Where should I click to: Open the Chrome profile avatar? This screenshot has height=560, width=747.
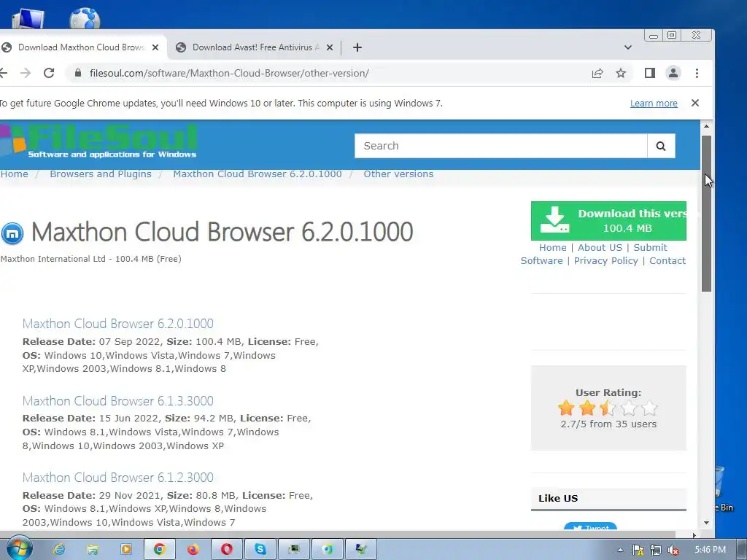673,73
